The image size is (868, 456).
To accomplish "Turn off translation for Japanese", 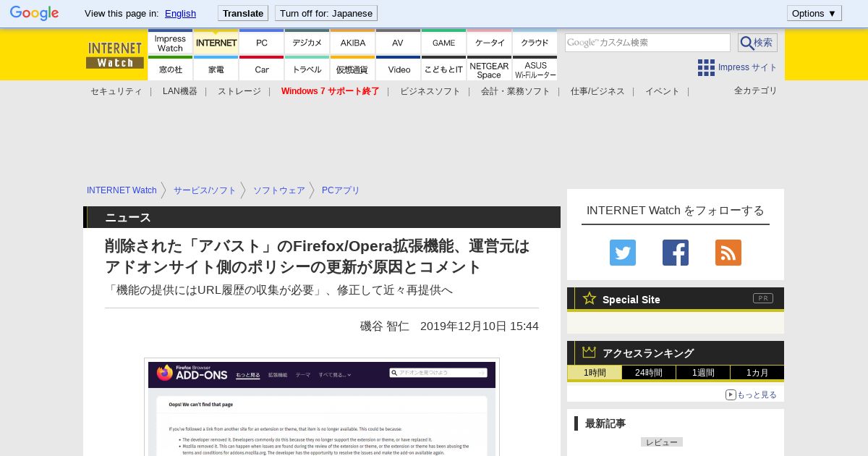I will pos(326,13).
